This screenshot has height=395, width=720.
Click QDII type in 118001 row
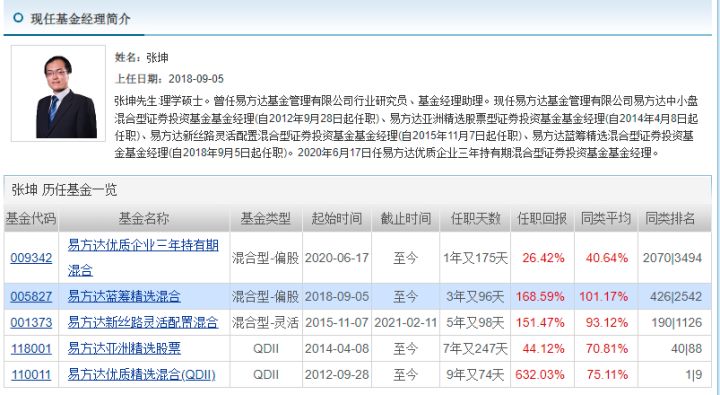coord(266,349)
